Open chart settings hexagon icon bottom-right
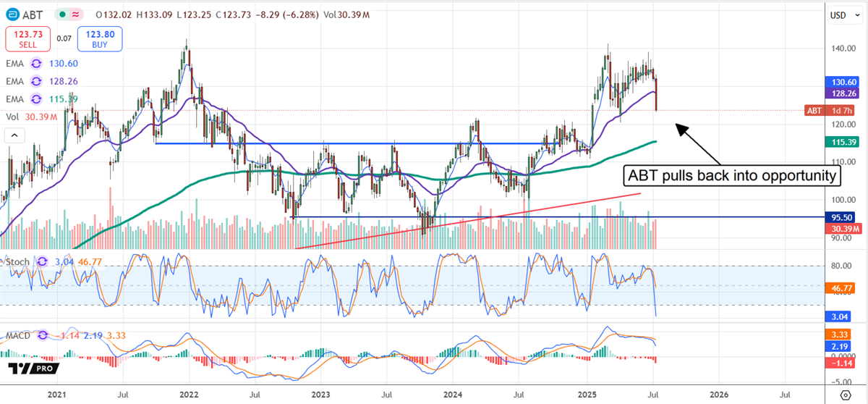 tap(846, 395)
